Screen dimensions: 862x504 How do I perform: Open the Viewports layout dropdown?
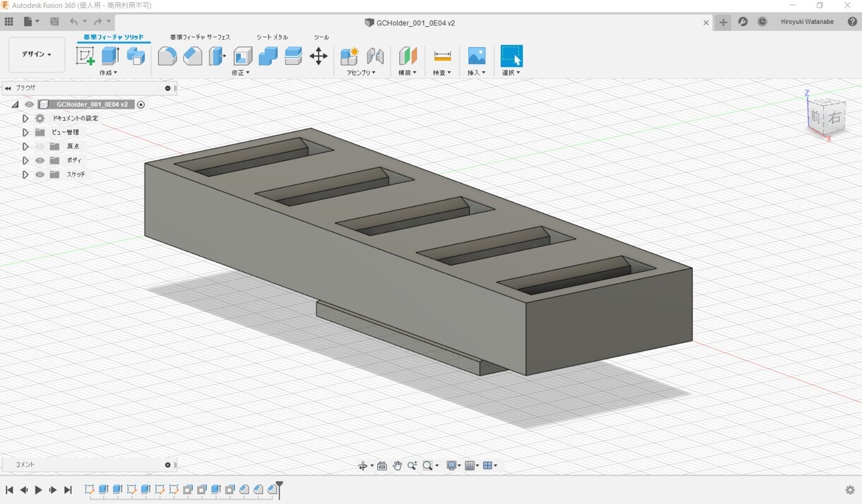490,465
